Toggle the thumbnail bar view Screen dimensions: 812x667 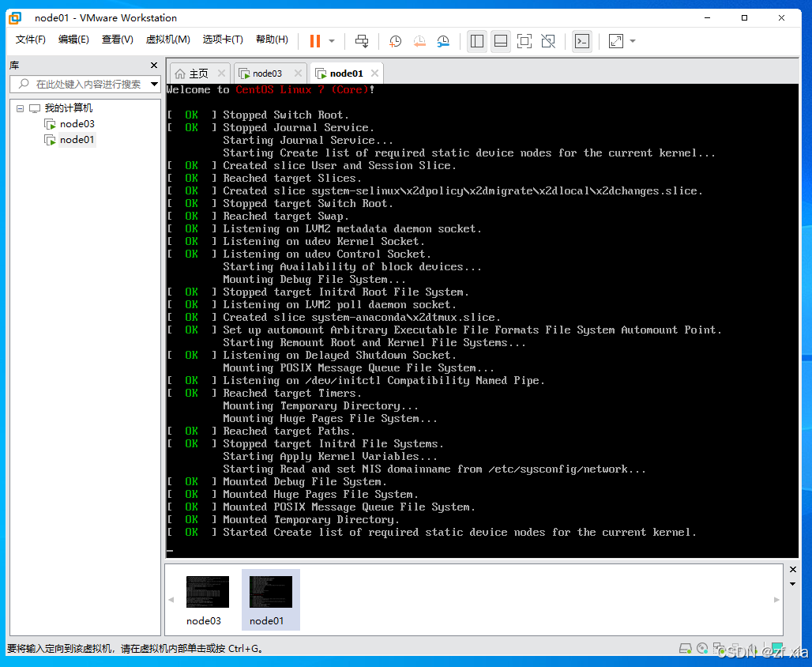pyautogui.click(x=501, y=41)
